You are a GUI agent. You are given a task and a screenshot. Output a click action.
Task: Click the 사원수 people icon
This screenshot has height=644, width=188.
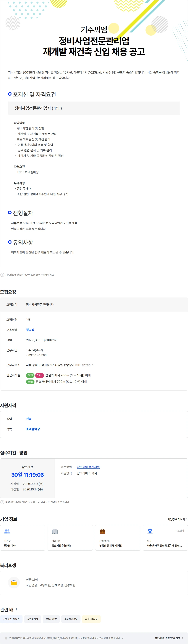7,531
